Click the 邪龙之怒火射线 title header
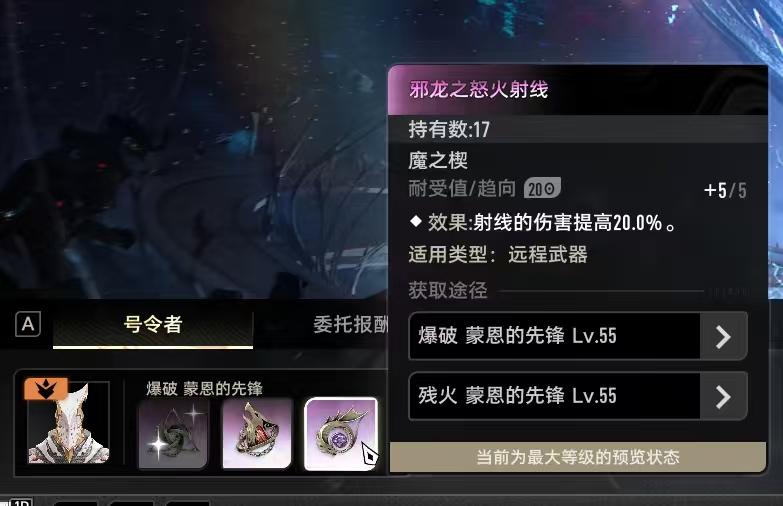 pos(478,90)
